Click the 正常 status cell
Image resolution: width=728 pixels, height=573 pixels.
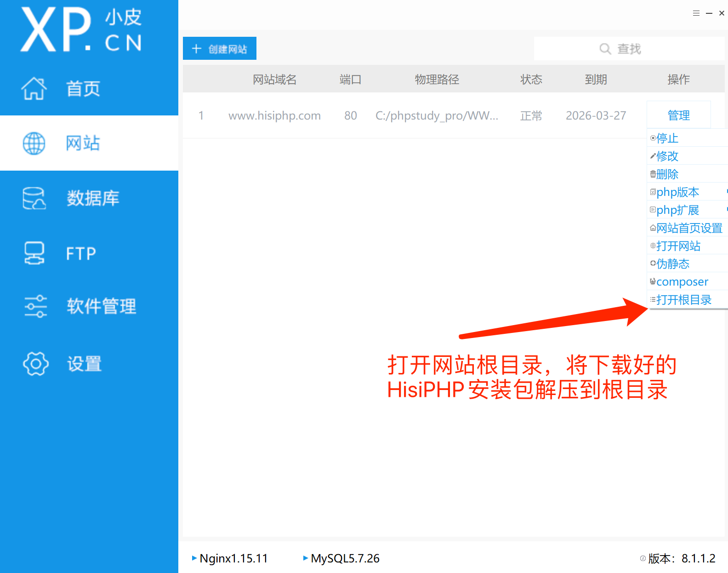pyautogui.click(x=531, y=115)
